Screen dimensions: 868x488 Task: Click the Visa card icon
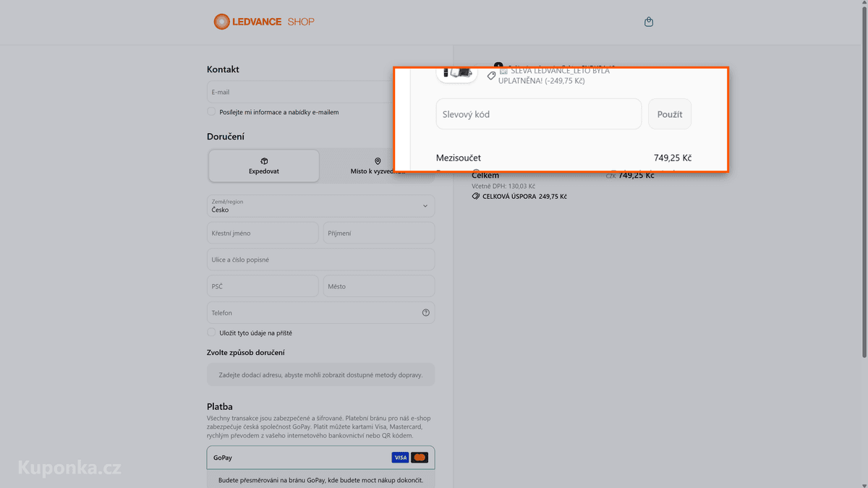400,458
